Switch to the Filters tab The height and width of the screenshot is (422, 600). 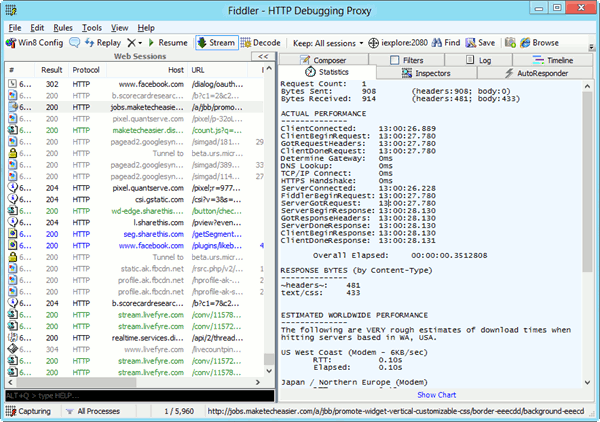[x=406, y=60]
